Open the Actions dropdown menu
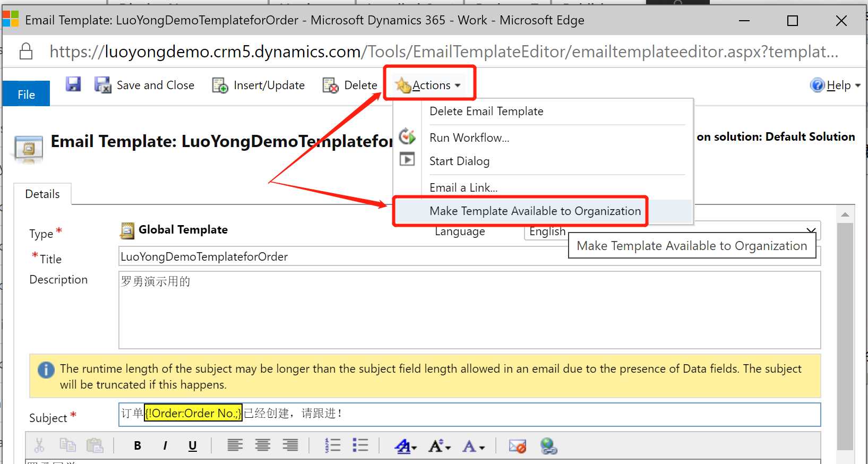The height and width of the screenshot is (464, 868). (428, 85)
